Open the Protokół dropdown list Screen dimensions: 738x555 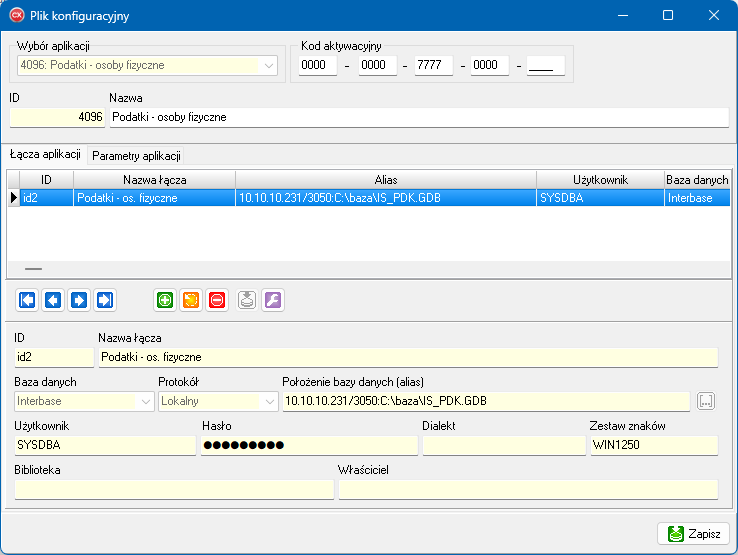coord(269,401)
